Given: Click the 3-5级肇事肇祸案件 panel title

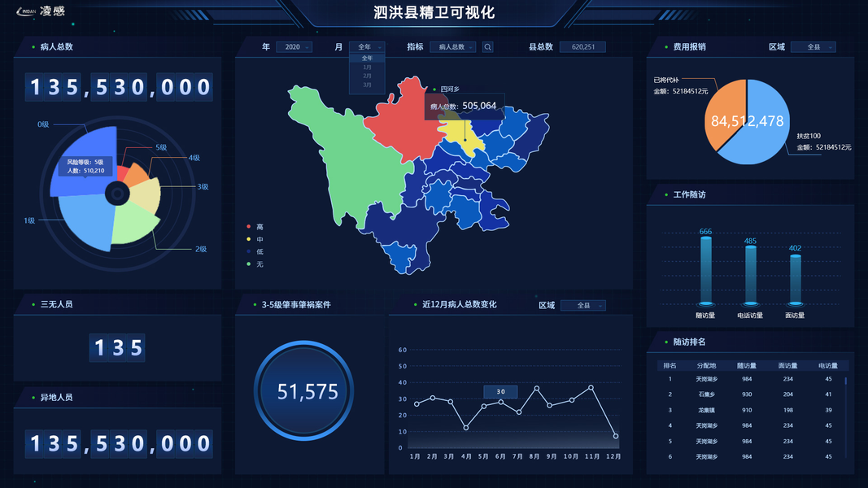Looking at the screenshot, I should point(296,305).
